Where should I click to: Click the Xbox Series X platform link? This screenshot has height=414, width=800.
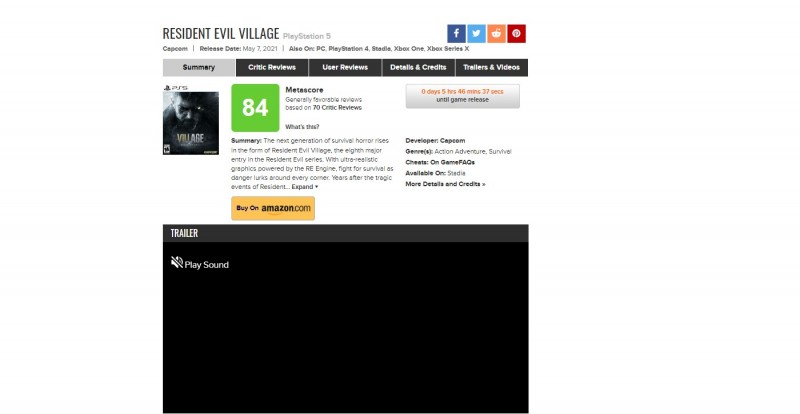coord(447,48)
